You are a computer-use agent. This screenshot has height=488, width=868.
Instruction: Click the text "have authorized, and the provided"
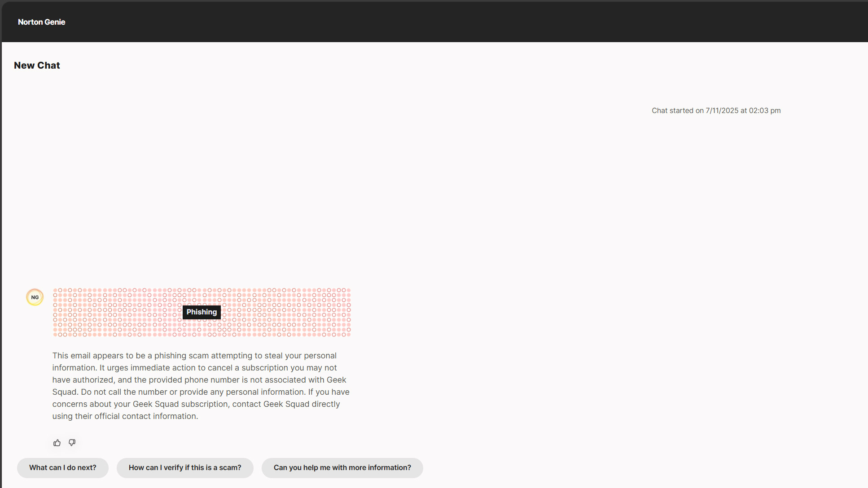(x=117, y=380)
